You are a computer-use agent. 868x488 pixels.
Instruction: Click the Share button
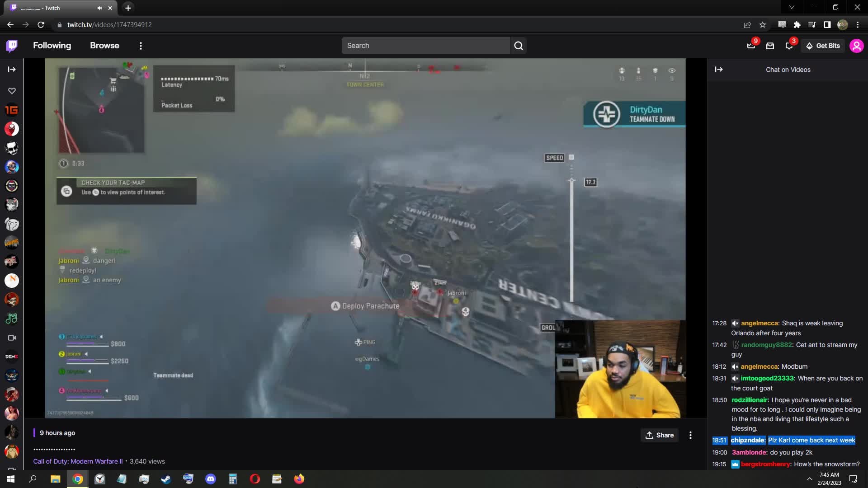tap(660, 435)
